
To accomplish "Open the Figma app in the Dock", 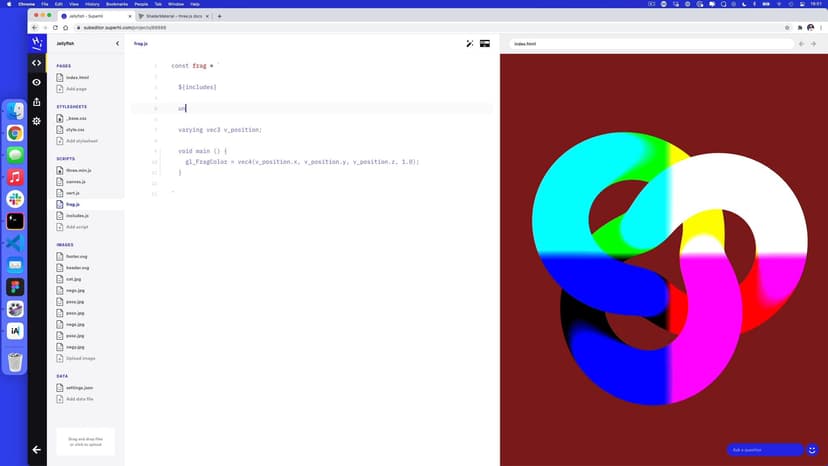I will pyautogui.click(x=15, y=286).
